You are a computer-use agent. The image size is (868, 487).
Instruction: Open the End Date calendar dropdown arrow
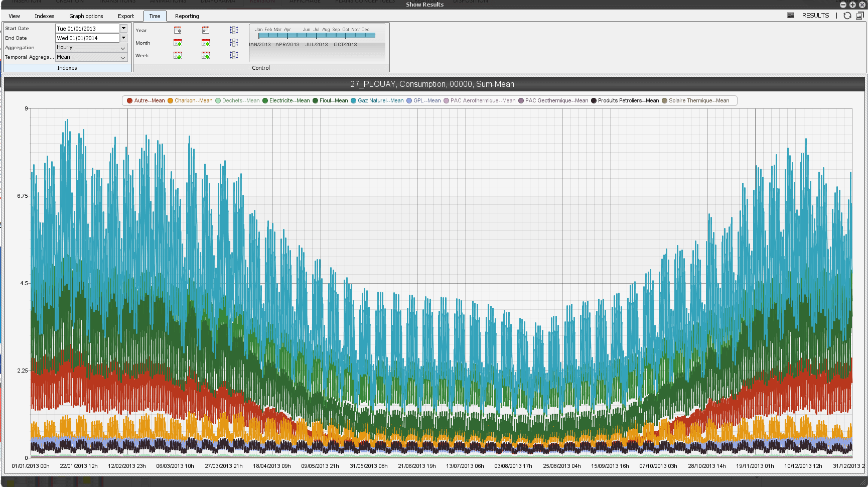(123, 38)
